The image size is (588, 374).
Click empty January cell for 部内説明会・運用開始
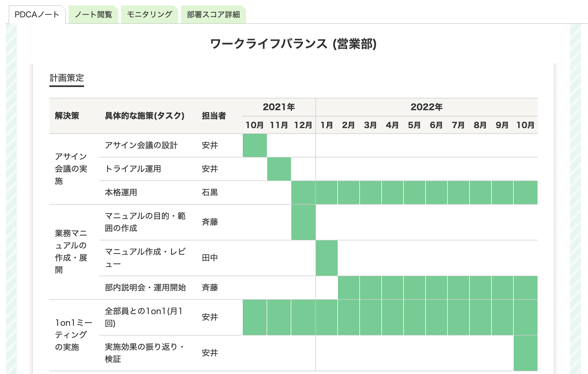[327, 288]
